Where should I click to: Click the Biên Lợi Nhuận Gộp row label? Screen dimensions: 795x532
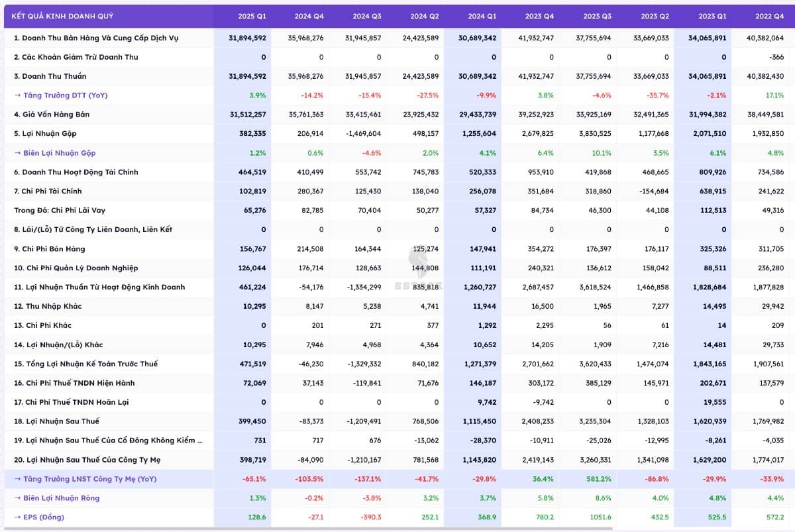click(60, 153)
